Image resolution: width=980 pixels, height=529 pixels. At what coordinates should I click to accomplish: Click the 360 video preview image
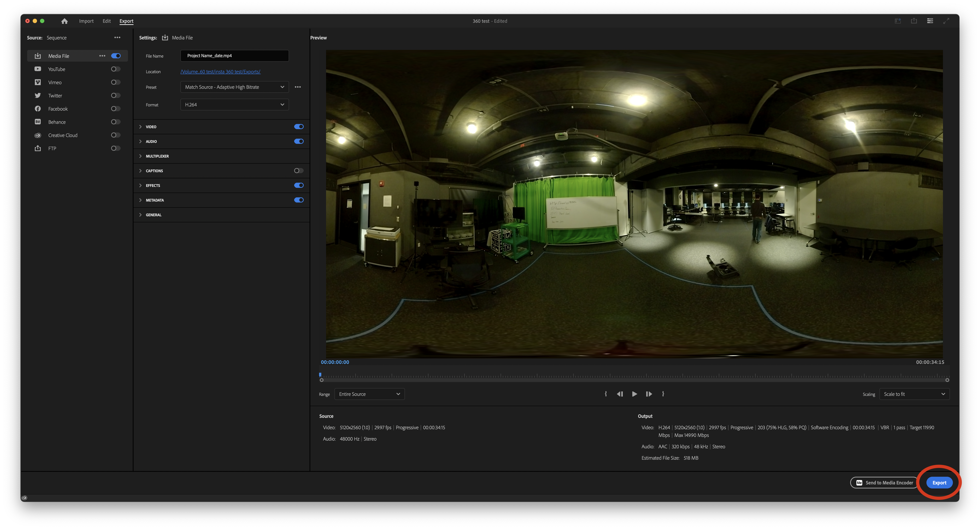[x=634, y=204]
